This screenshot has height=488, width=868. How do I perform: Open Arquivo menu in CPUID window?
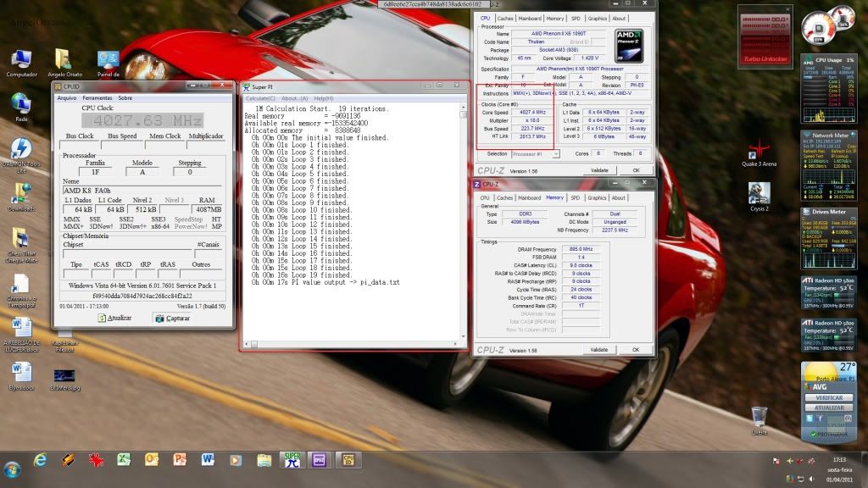pyautogui.click(x=67, y=98)
